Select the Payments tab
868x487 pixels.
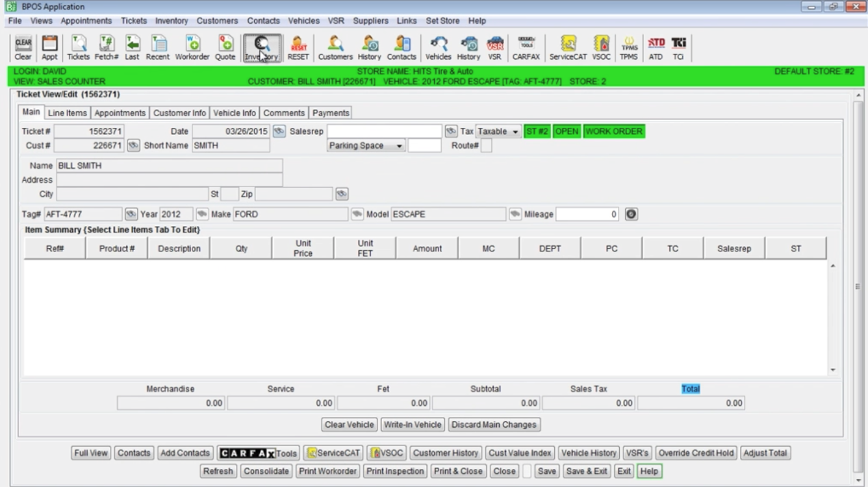[331, 113]
